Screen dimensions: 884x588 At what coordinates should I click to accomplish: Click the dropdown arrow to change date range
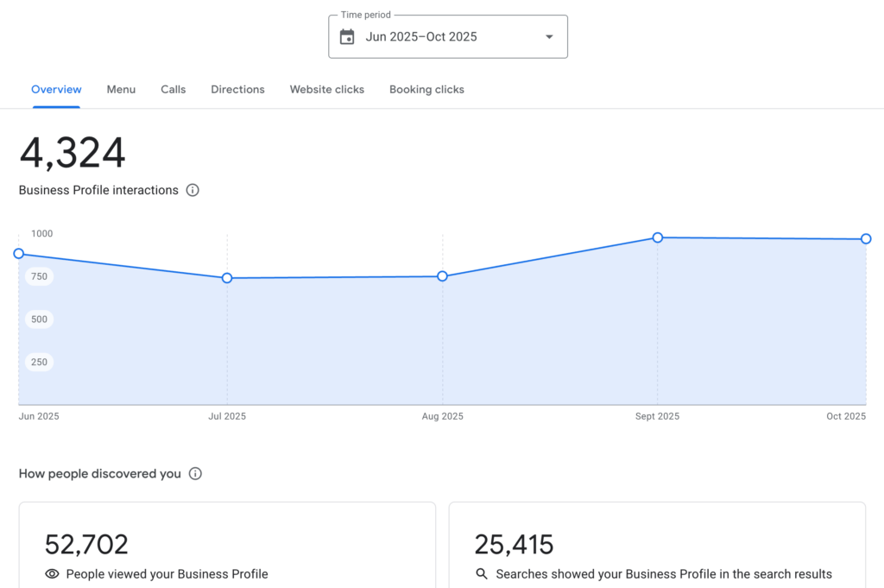tap(548, 36)
